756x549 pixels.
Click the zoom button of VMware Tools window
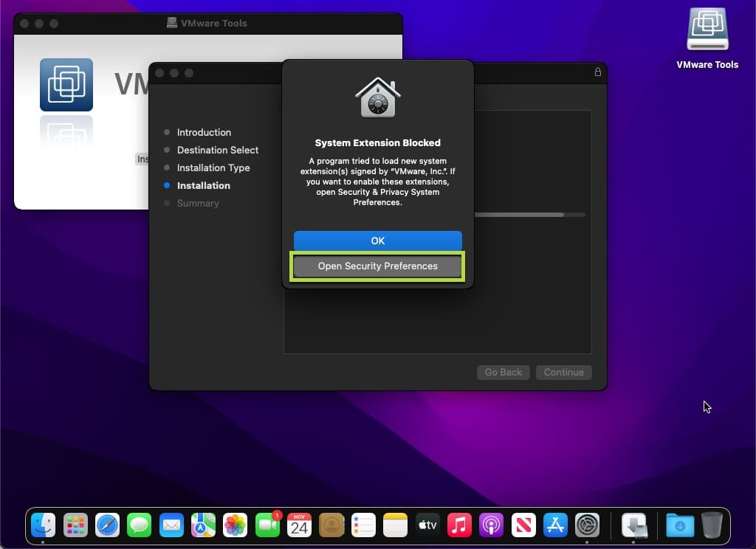click(54, 23)
